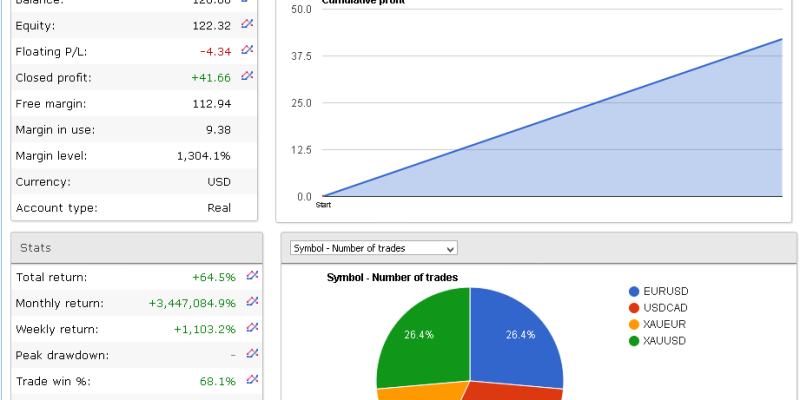Open the Equity chart icon
Screen dimensions: 800x400
[x=248, y=24]
